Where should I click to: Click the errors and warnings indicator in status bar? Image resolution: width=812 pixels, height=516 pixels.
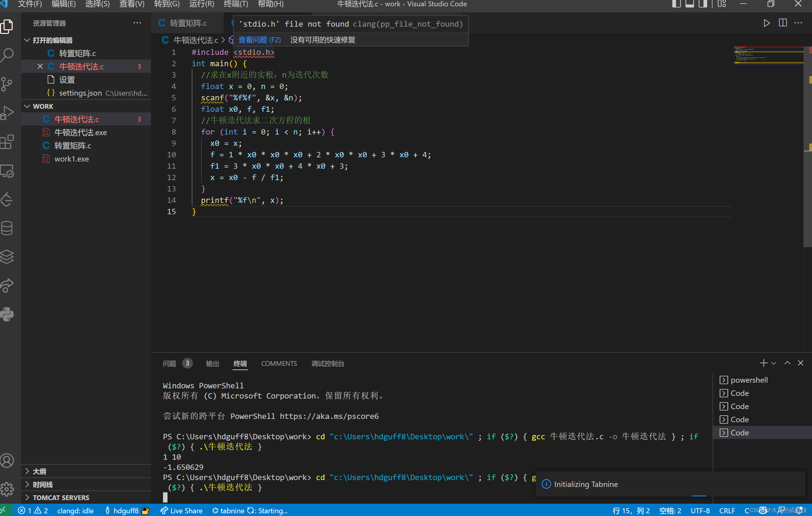tap(33, 511)
